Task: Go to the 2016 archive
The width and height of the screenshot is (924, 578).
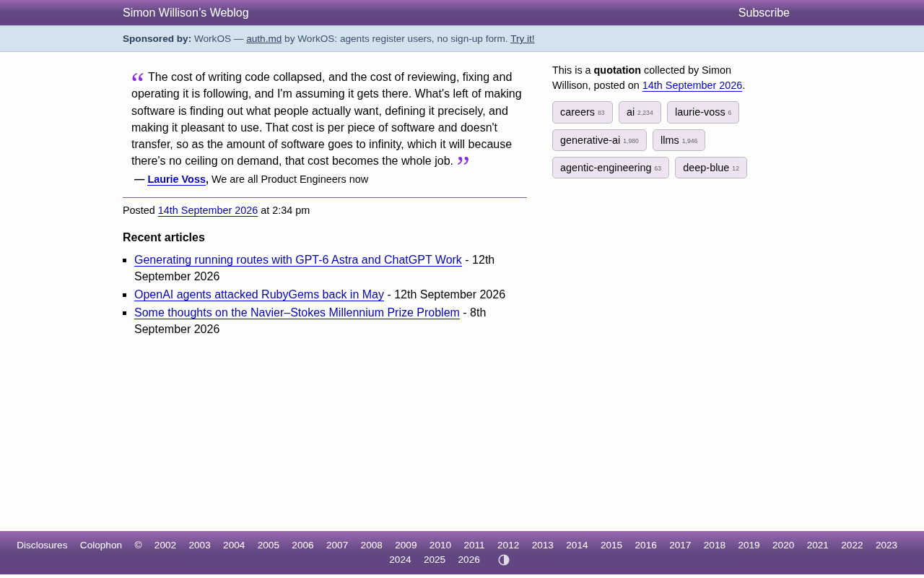Action: coord(646,545)
